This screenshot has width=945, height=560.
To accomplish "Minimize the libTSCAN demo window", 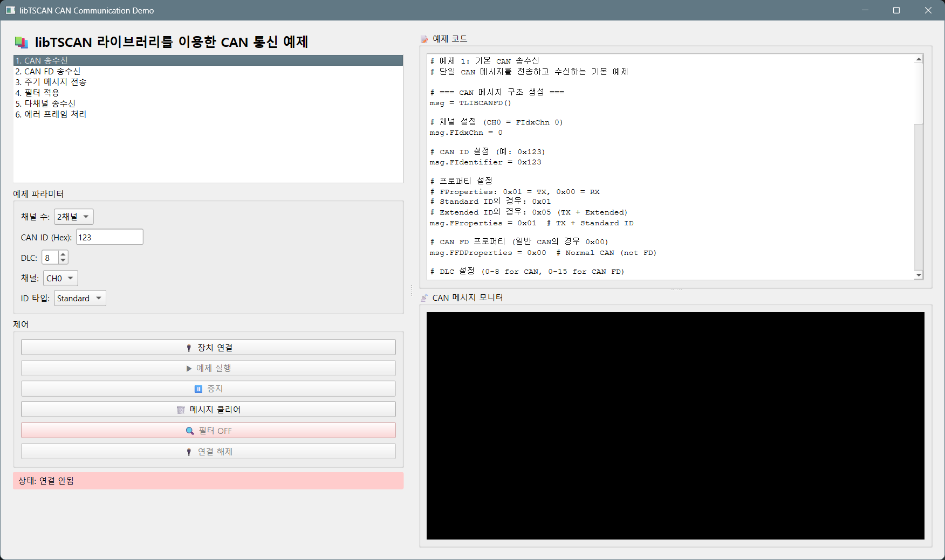I will coord(865,10).
